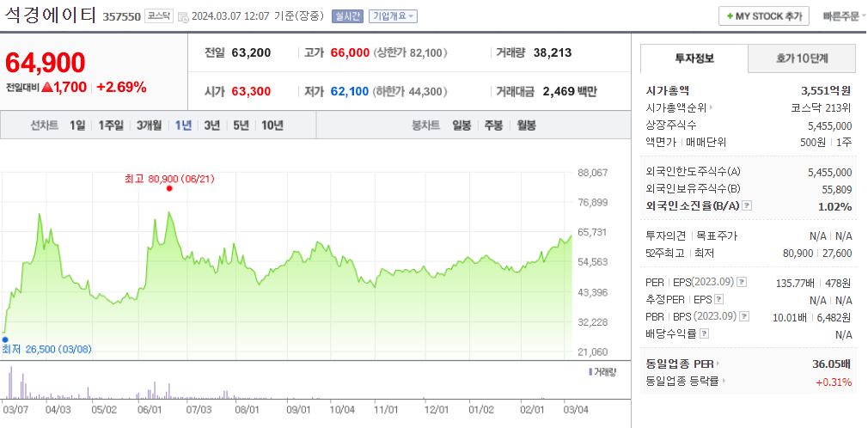The image size is (868, 428).
Task: Click the 실시간 badge
Action: point(347,16)
